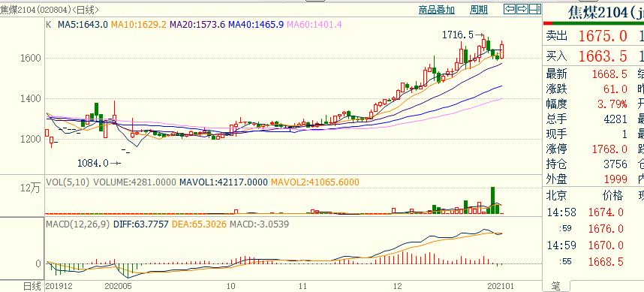This screenshot has height=292, width=644.
Task: Click the 焦煤2104(020804)<日线> chart title
Action: [x=50, y=10]
